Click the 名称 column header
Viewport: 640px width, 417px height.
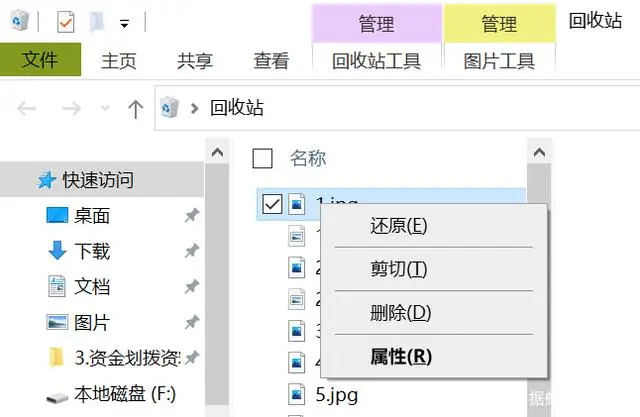[x=308, y=158]
